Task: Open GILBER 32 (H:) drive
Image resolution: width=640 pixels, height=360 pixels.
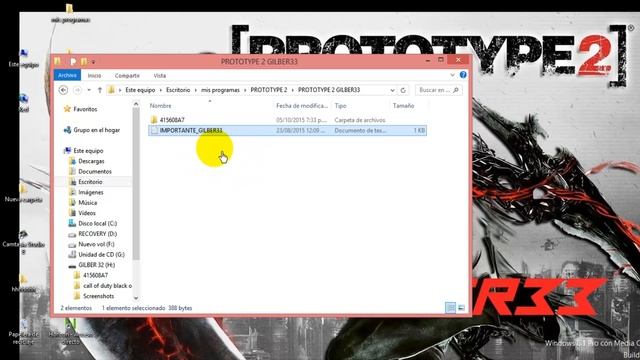Action: (96, 265)
